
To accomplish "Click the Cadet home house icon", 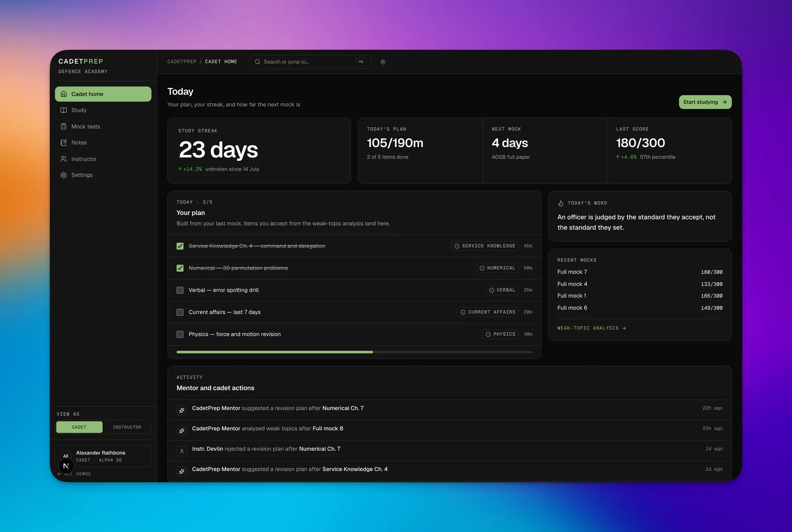I will tap(64, 94).
